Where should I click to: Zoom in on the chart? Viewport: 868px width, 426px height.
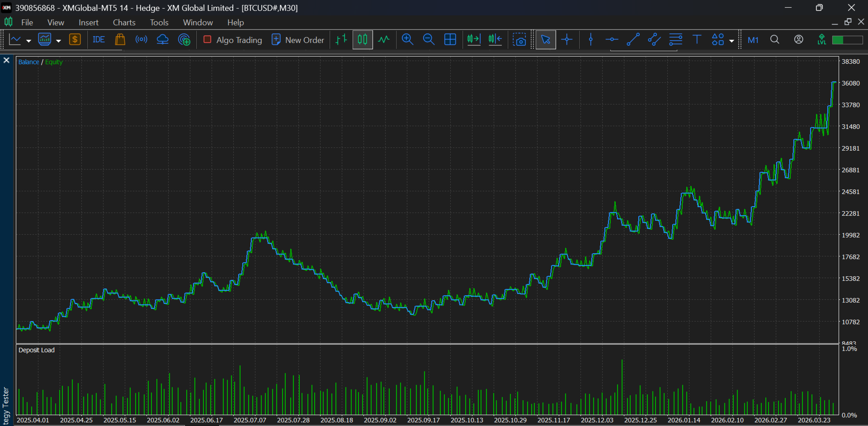pos(407,40)
